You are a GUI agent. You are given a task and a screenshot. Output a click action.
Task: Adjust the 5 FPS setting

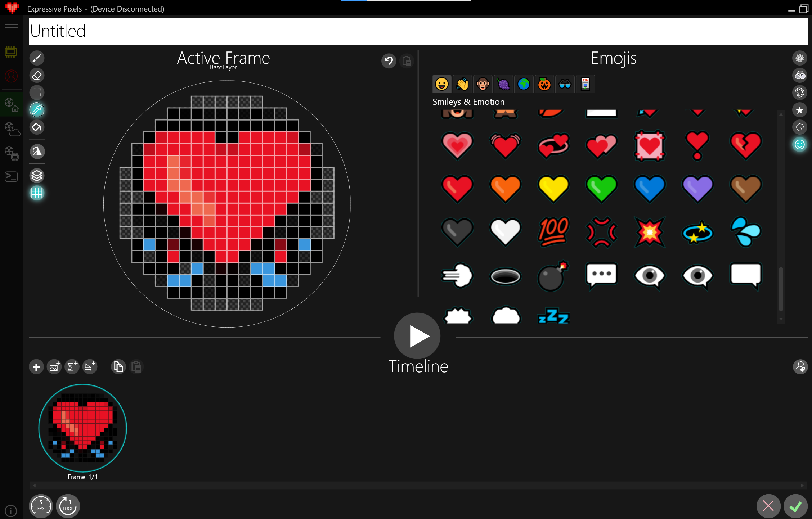[x=40, y=506]
